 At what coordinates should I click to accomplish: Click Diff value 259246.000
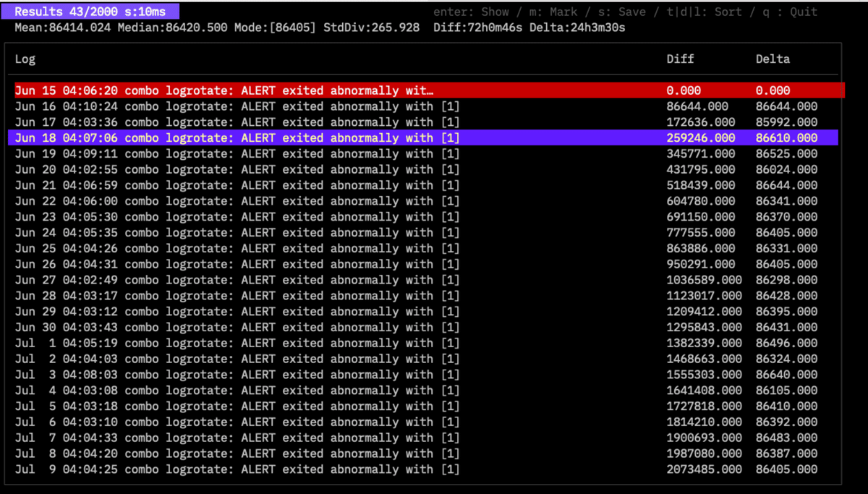[x=701, y=137]
